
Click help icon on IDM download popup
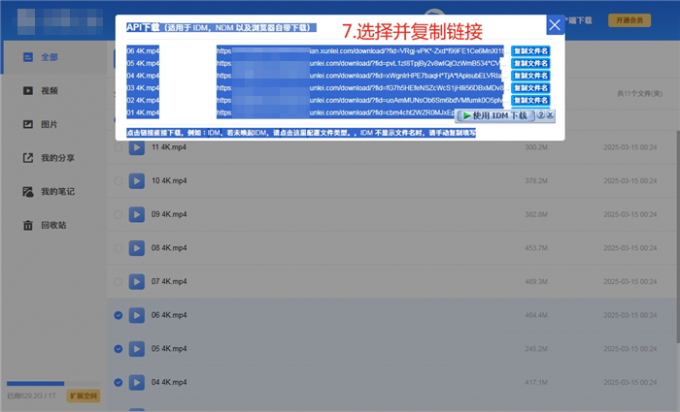tap(541, 115)
